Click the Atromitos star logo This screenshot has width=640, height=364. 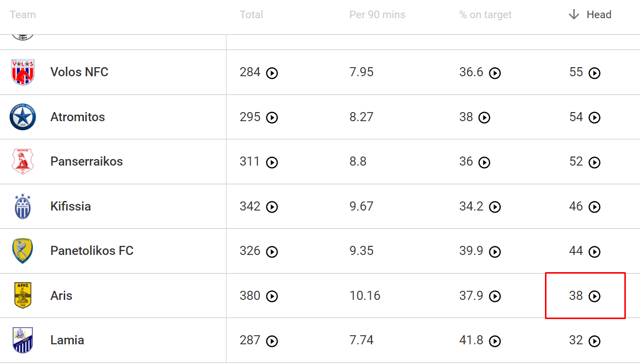click(x=23, y=117)
